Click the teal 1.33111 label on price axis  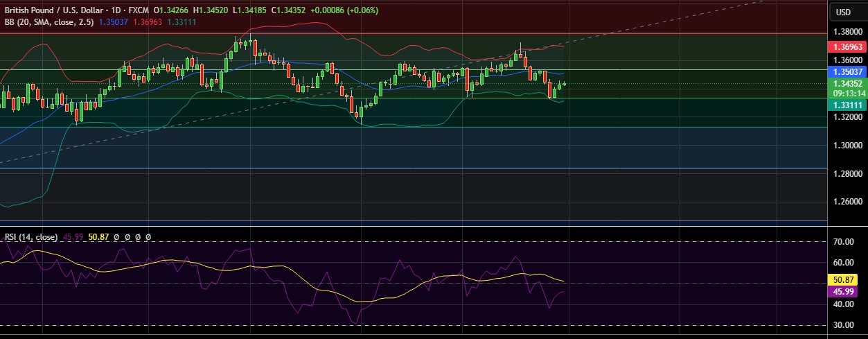pyautogui.click(x=847, y=105)
